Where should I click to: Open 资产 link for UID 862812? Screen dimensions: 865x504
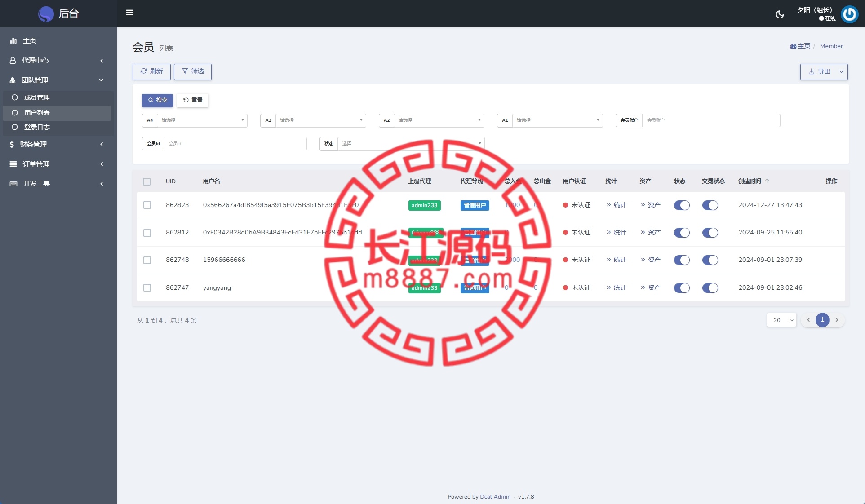pyautogui.click(x=650, y=233)
